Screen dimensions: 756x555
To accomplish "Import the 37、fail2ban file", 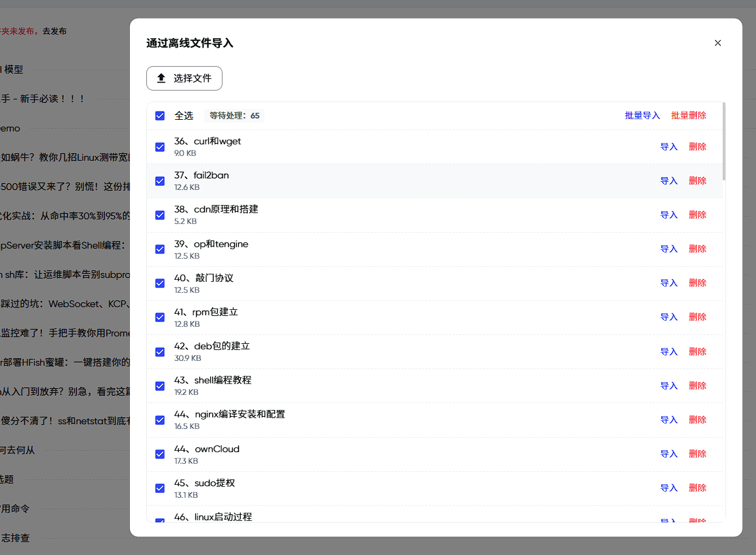I will coord(669,181).
